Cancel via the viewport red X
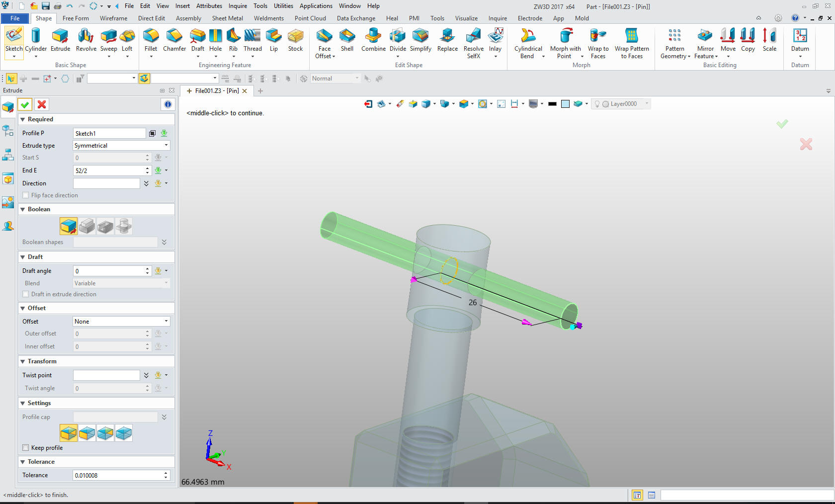835x504 pixels. click(x=806, y=144)
